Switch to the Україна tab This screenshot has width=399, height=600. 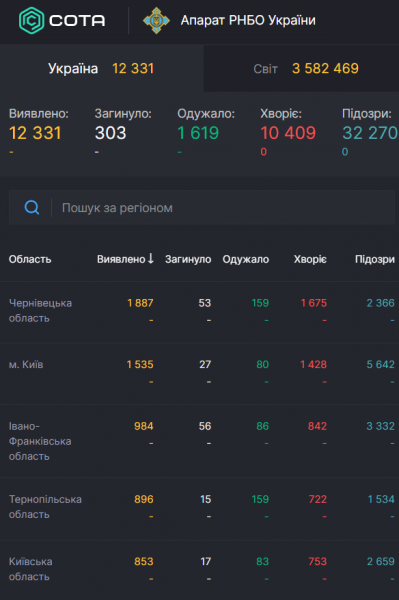pos(101,68)
